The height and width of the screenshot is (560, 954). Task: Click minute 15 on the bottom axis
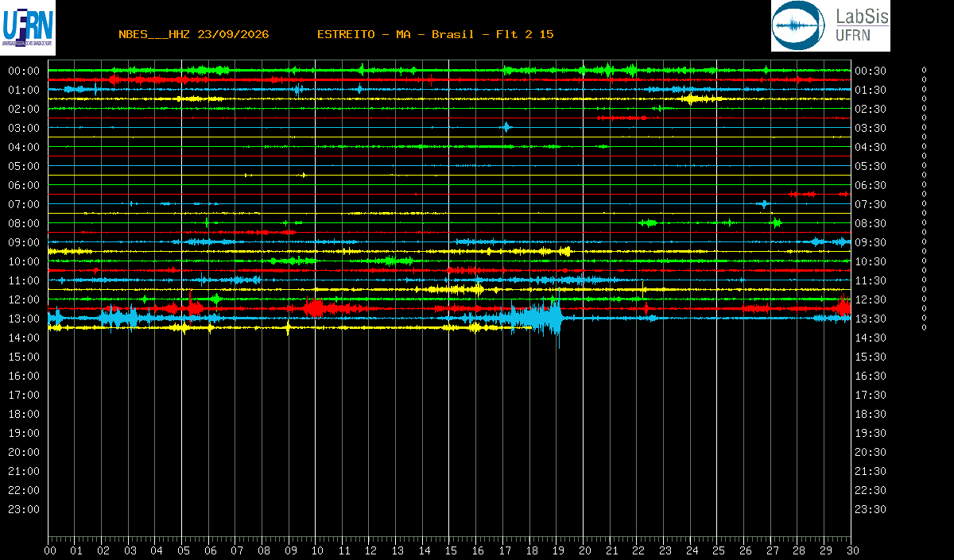(x=451, y=550)
